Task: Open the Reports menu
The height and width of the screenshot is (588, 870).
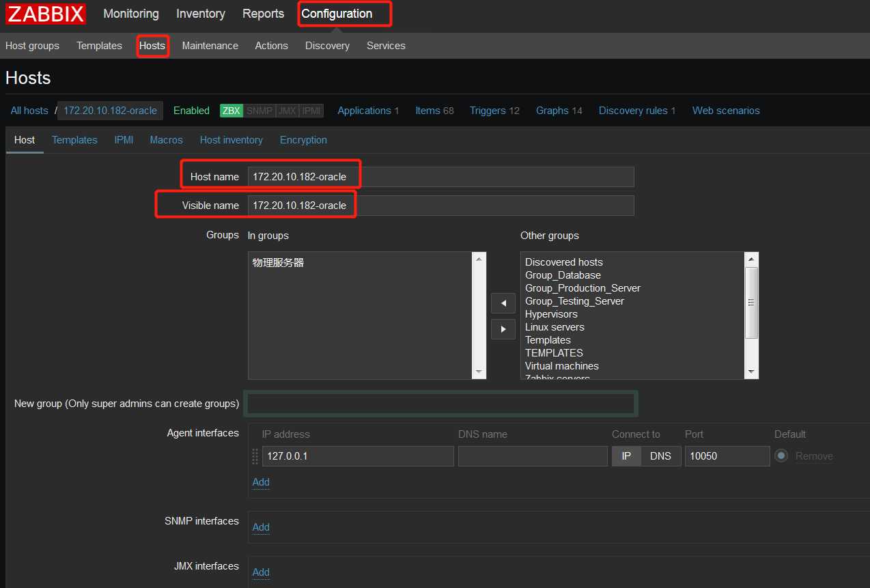Action: [x=263, y=14]
